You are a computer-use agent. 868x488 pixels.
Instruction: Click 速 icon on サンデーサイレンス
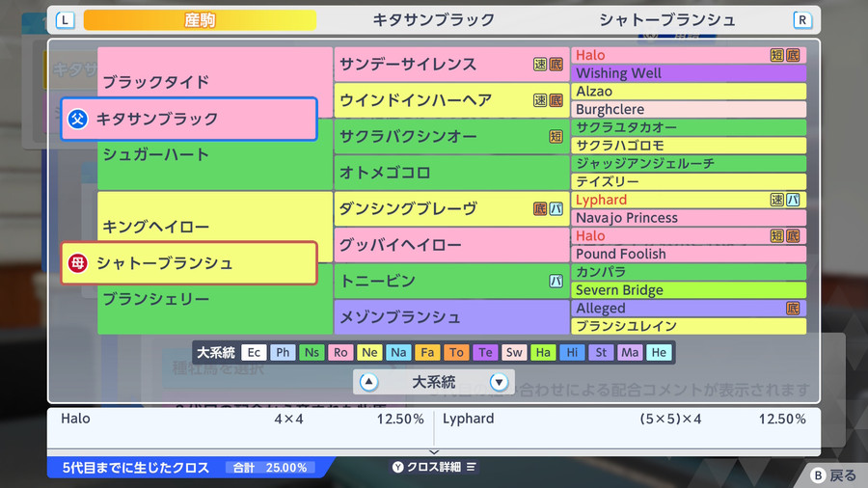pyautogui.click(x=540, y=65)
